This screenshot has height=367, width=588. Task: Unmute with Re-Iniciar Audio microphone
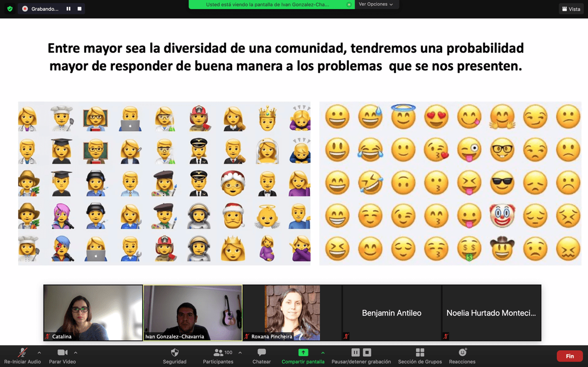pyautogui.click(x=22, y=356)
